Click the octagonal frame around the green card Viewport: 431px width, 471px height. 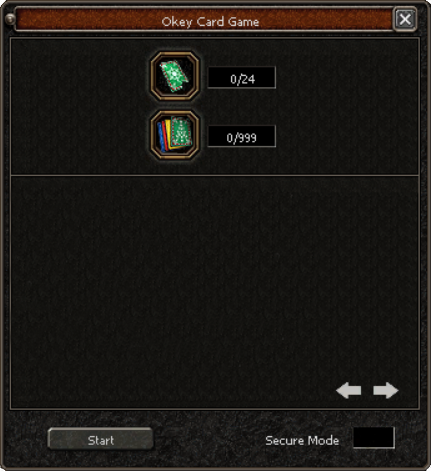click(x=175, y=76)
